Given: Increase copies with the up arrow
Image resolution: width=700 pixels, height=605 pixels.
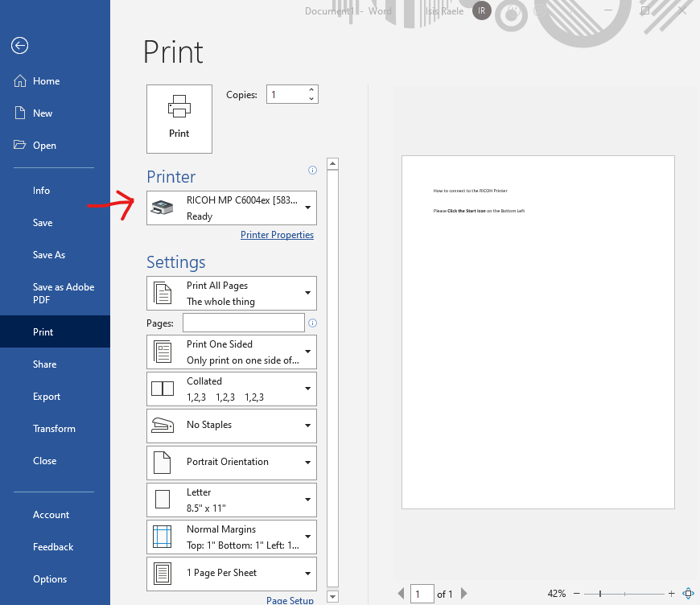Looking at the screenshot, I should tap(311, 90).
